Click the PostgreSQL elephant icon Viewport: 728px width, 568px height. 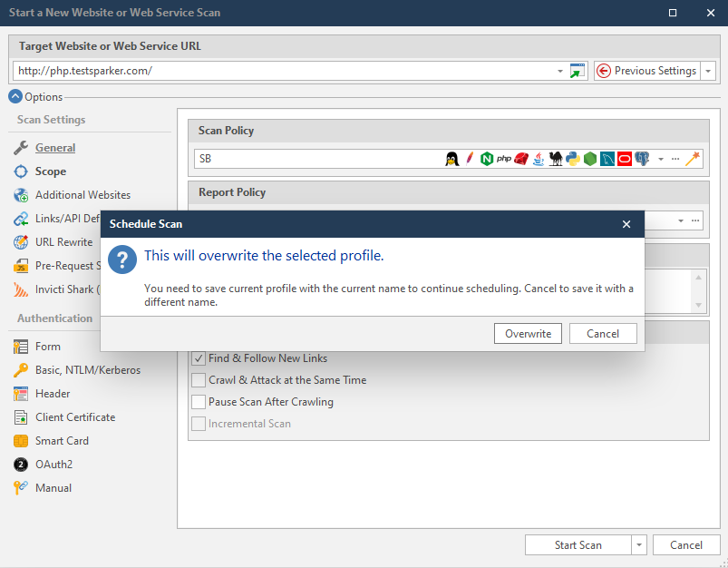pyautogui.click(x=642, y=159)
